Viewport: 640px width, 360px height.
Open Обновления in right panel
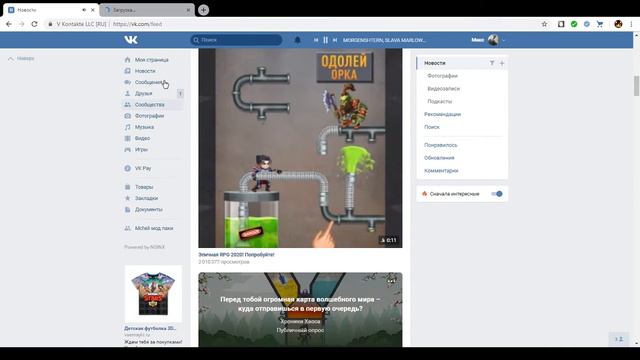tap(439, 158)
